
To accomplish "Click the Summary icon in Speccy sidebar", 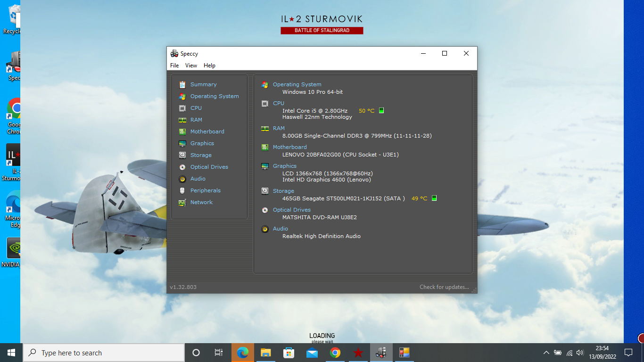I will pyautogui.click(x=182, y=85).
